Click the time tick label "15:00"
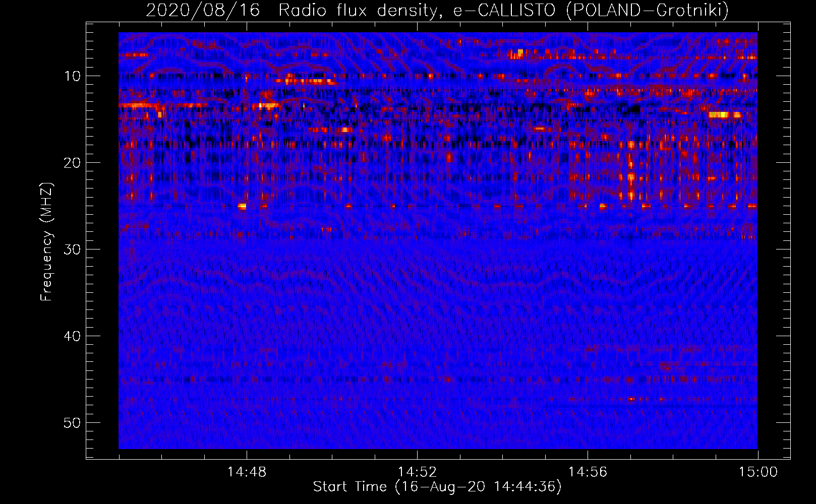Viewport: 816px width, 504px height. point(758,472)
